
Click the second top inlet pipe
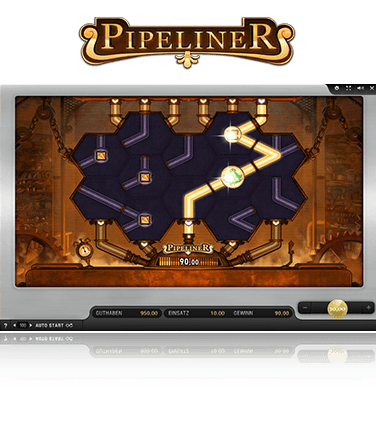(144, 106)
